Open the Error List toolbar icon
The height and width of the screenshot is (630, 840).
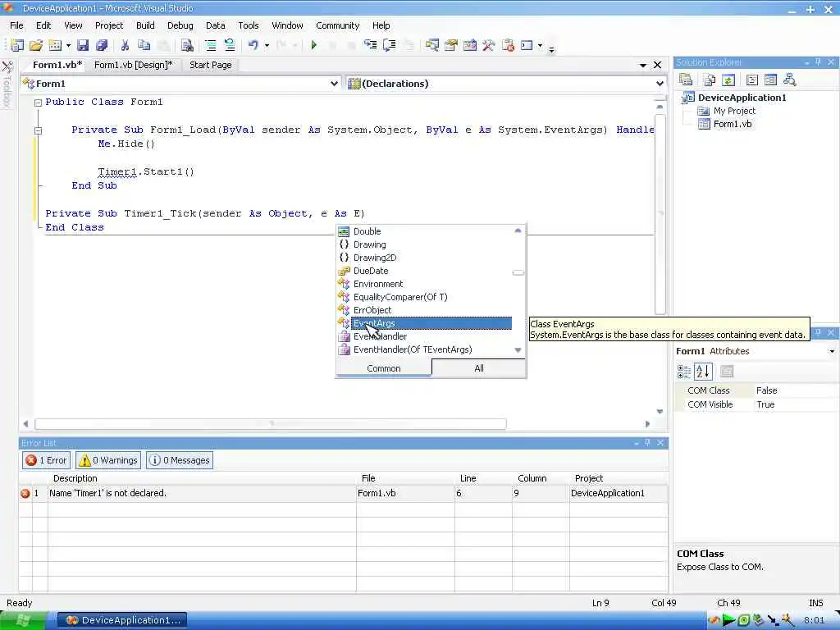(x=508, y=46)
